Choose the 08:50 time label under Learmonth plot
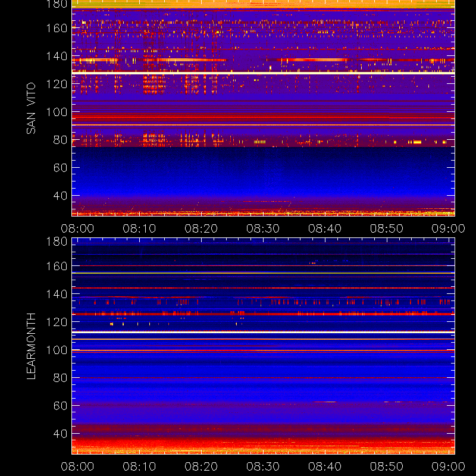The height and width of the screenshot is (476, 476). 386,466
